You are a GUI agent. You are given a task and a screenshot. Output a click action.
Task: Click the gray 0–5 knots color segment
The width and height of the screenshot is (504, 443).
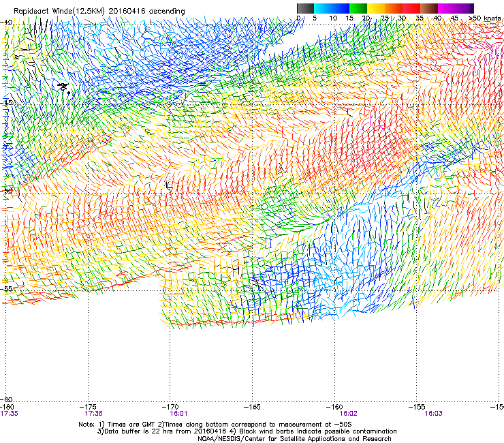(x=305, y=8)
